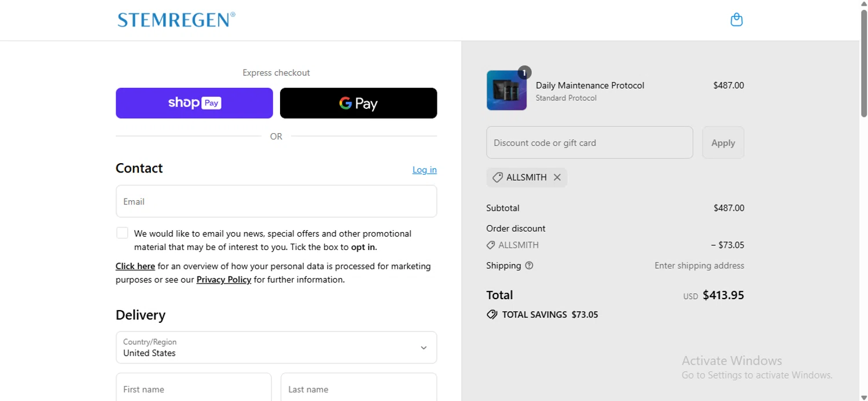Click the scrollbar down arrow

(x=864, y=396)
